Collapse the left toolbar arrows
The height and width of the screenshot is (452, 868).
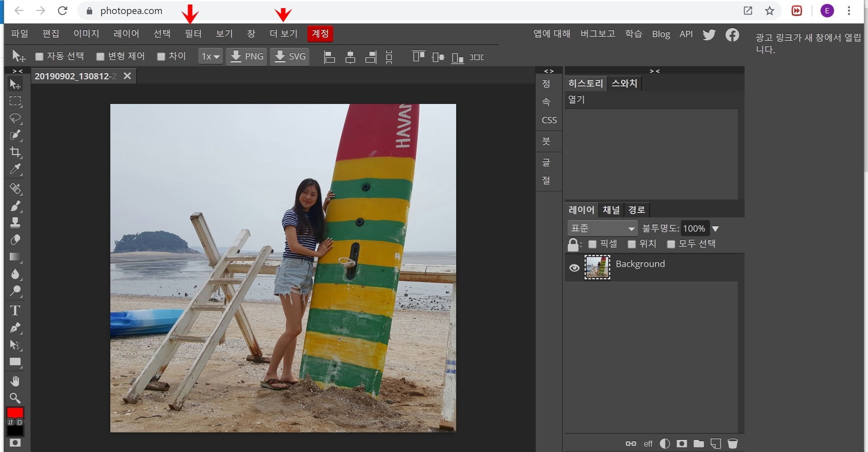18,71
